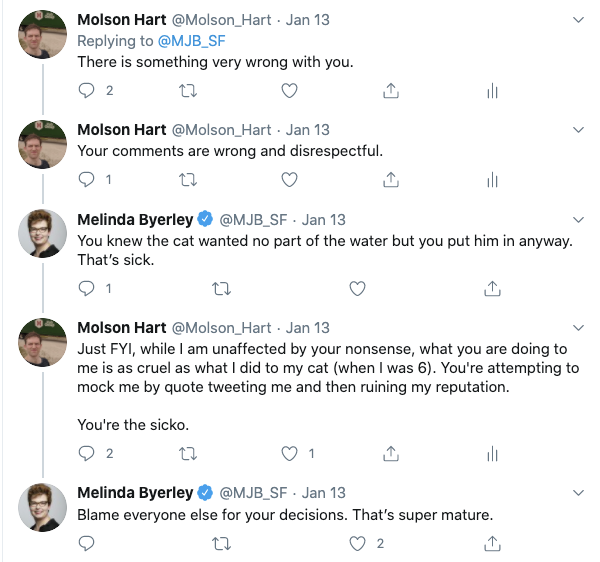The height and width of the screenshot is (562, 600).
Task: Like Melinda's "That's super mature" tweet
Action: [358, 543]
